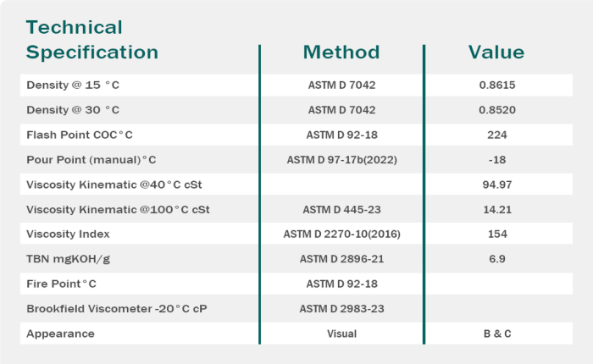Click the TBN value 6.9
The height and width of the screenshot is (364, 593).
[496, 259]
